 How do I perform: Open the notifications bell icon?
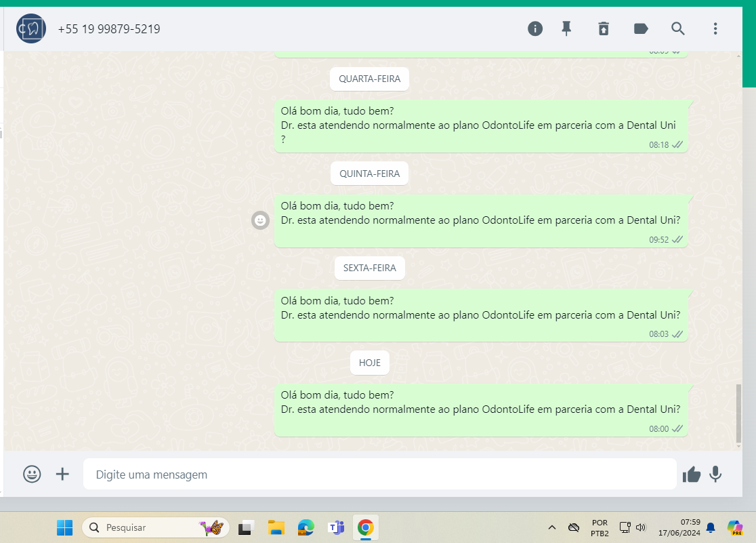711,527
